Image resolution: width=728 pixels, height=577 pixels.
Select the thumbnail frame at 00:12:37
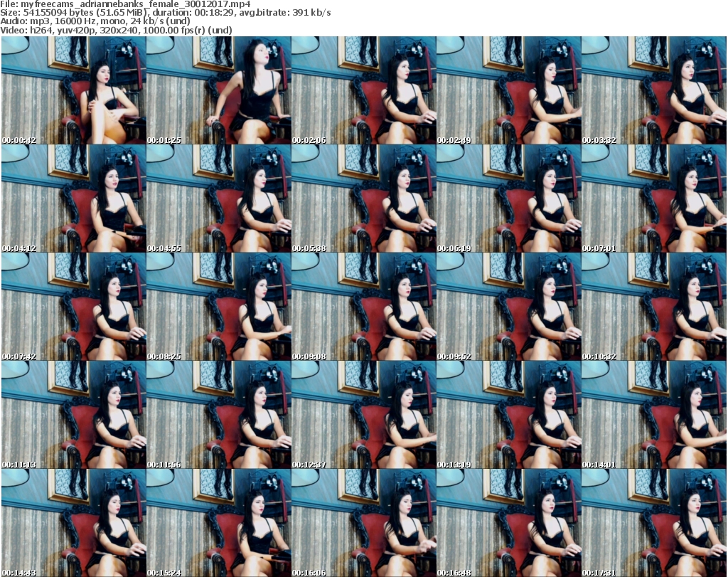point(363,414)
